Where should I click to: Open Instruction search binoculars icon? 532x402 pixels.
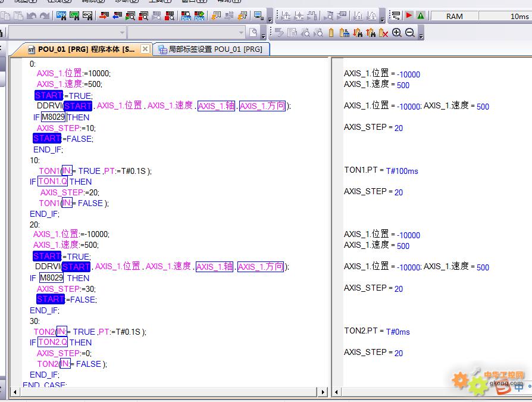pos(74,15)
